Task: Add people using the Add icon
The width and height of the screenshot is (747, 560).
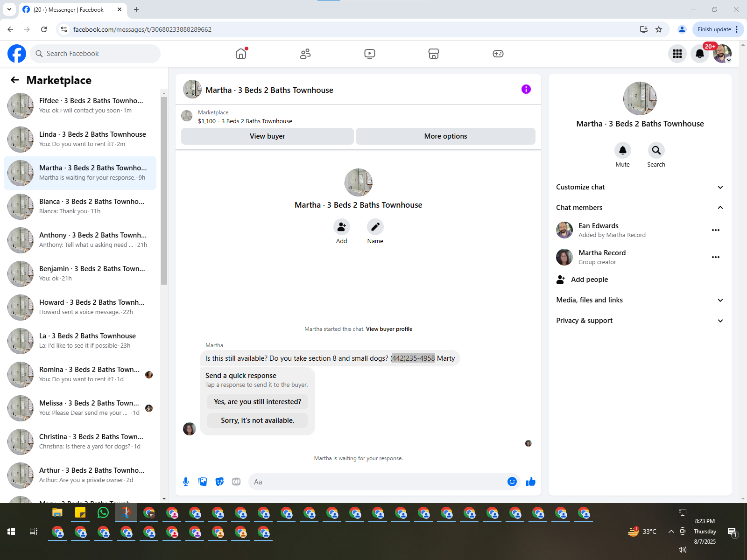Action: point(342,227)
